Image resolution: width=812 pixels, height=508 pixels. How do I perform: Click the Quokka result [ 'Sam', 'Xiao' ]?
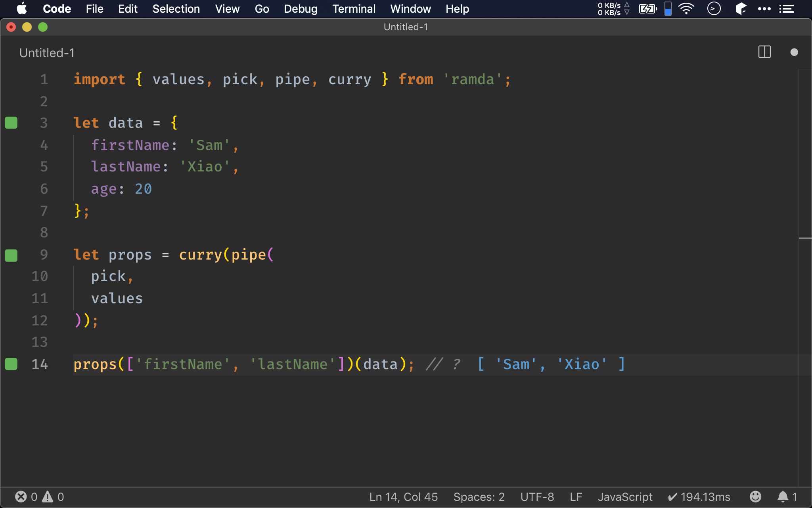point(551,364)
